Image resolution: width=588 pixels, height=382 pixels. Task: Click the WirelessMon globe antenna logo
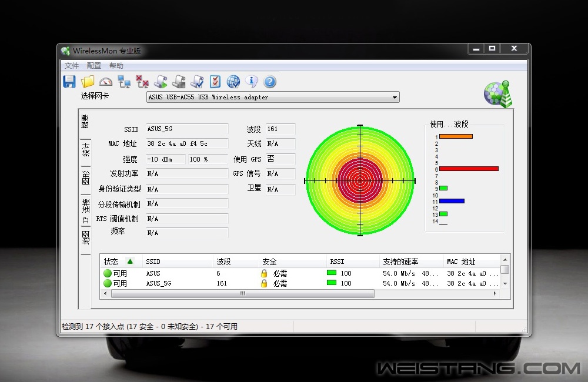click(x=498, y=93)
